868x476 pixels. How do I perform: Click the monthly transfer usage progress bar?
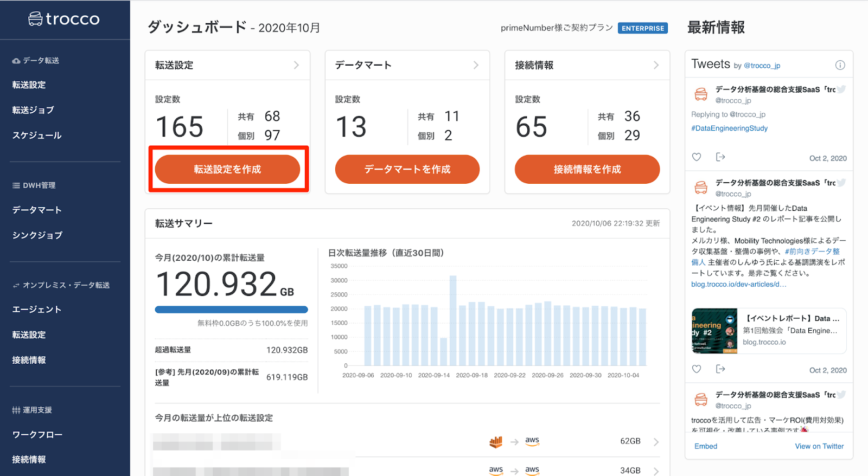click(231, 310)
